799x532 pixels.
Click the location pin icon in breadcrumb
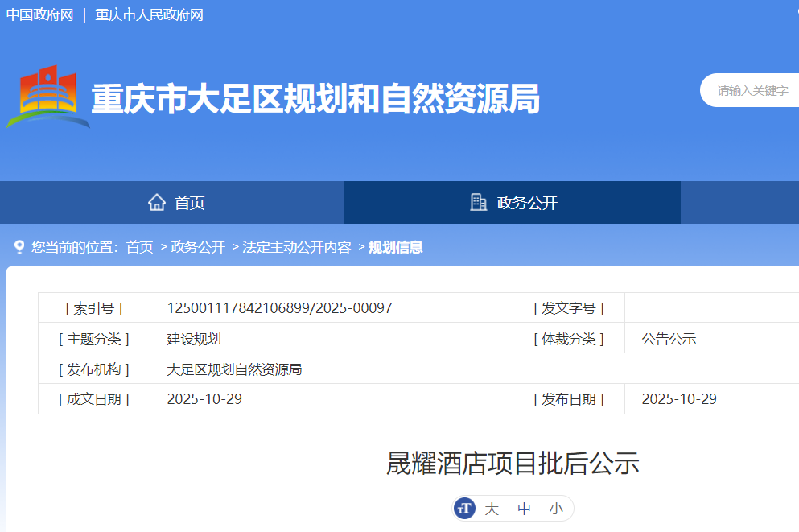coord(19,247)
